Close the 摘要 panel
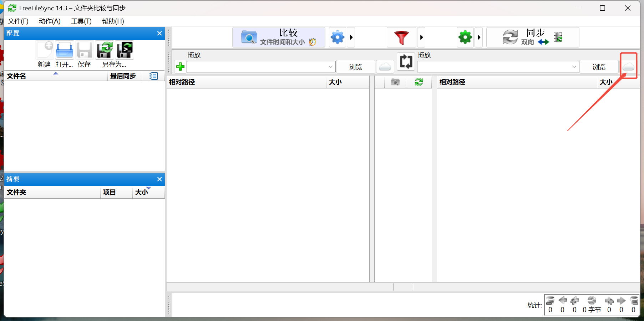644x321 pixels. (x=159, y=179)
